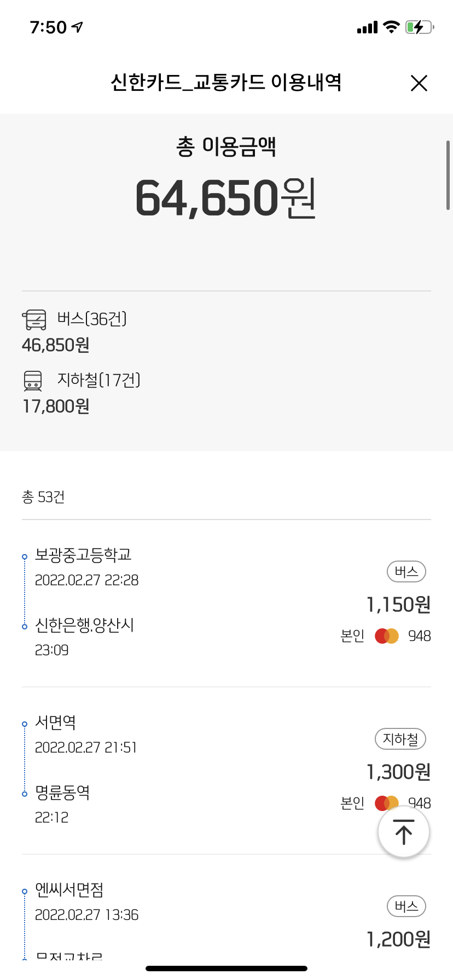The height and width of the screenshot is (980, 453).
Task: Tap the Mastercard logo on 서면역 entry
Action: 385,802
